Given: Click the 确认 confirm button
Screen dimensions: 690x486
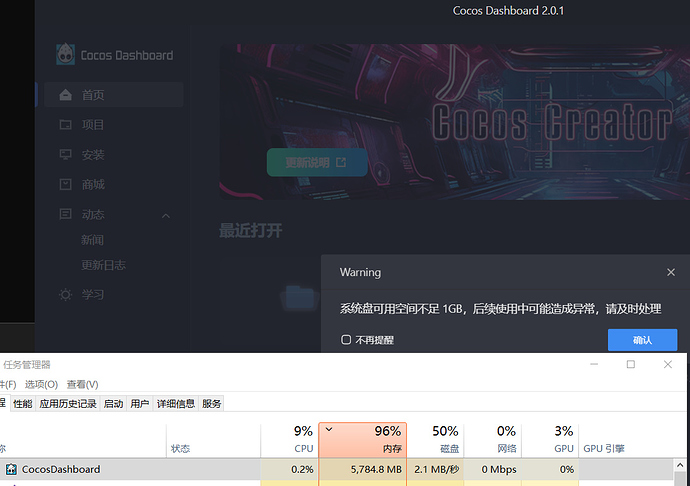Looking at the screenshot, I should click(x=642, y=340).
